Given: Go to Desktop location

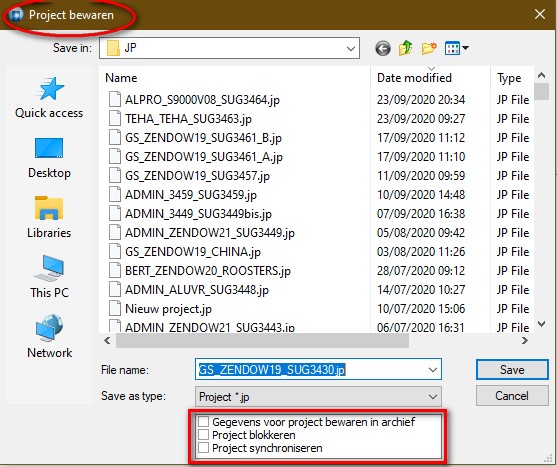Looking at the screenshot, I should pos(49,158).
